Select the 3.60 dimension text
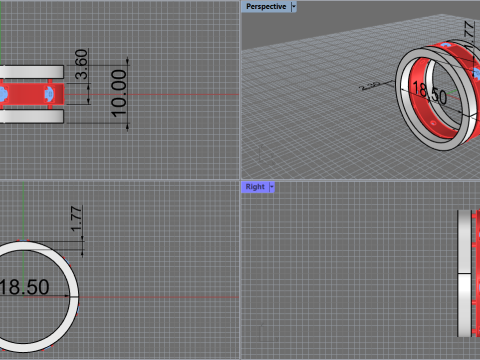Viewport: 480px width, 360px height. point(81,64)
